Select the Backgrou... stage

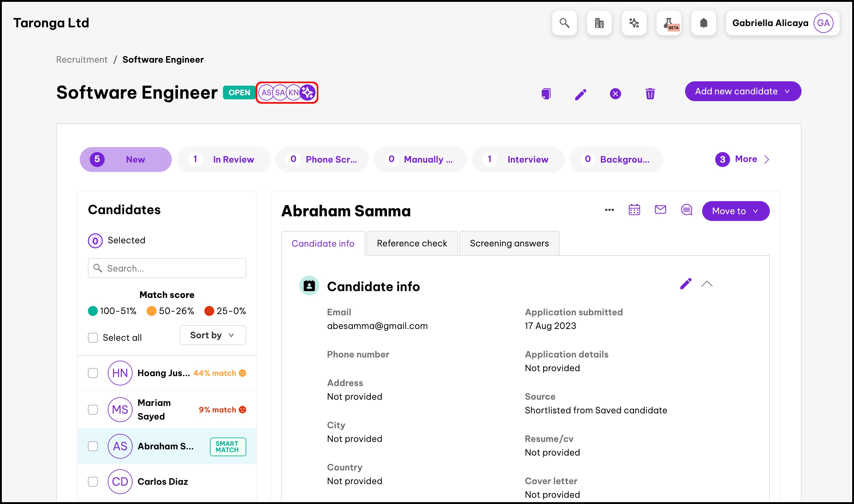click(x=616, y=160)
